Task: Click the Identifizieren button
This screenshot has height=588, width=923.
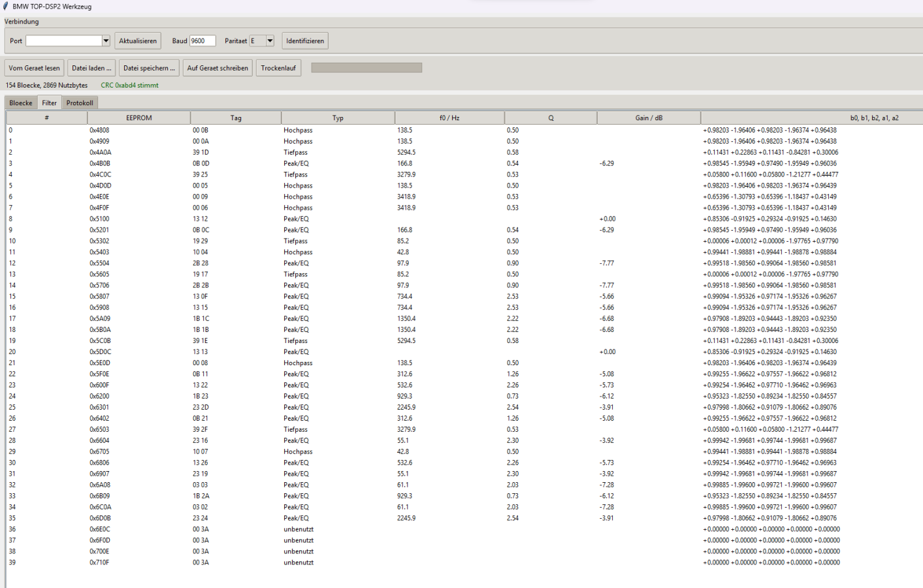Action: [305, 41]
